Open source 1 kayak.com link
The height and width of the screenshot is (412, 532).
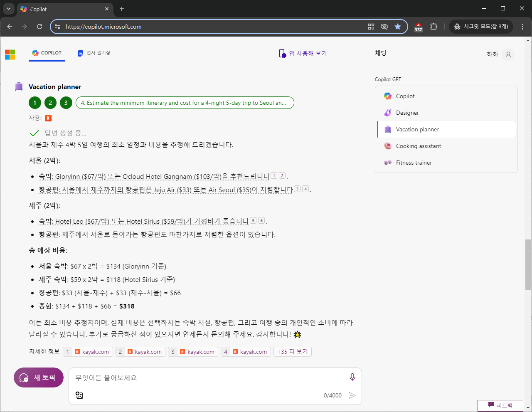pos(88,352)
